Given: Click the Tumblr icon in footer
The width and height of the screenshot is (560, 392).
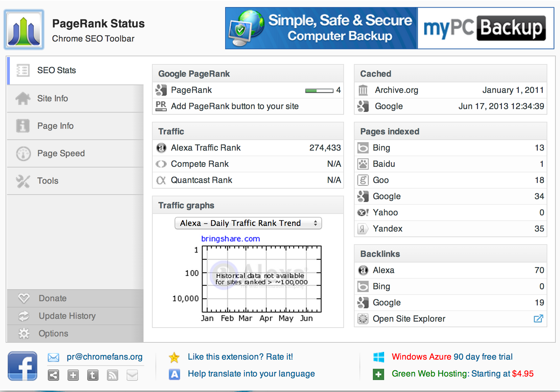Looking at the screenshot, I should [x=93, y=375].
